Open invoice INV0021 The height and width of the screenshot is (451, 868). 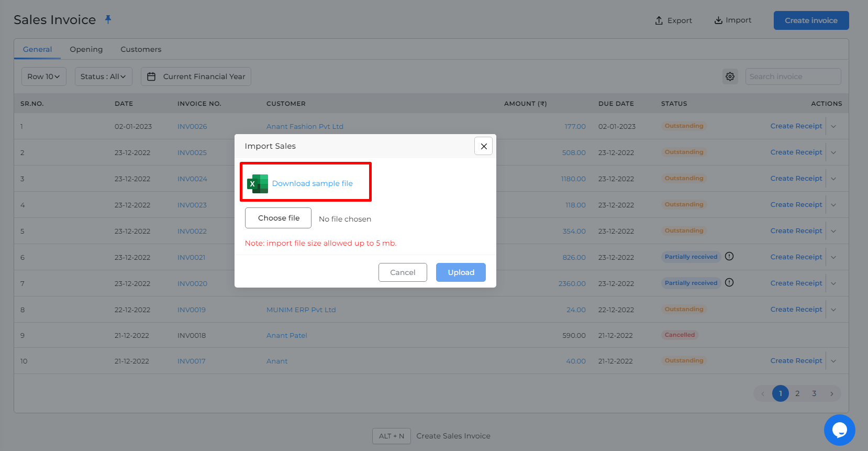click(192, 257)
